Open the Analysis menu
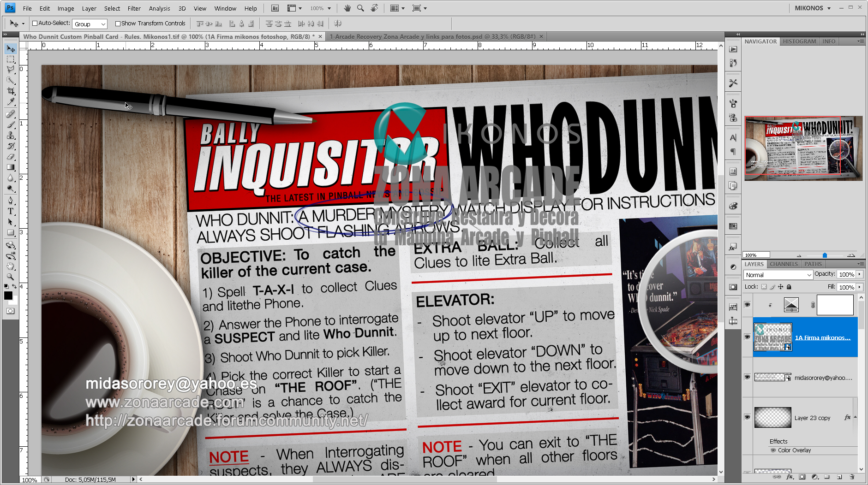Viewport: 868px width, 485px height. [159, 8]
